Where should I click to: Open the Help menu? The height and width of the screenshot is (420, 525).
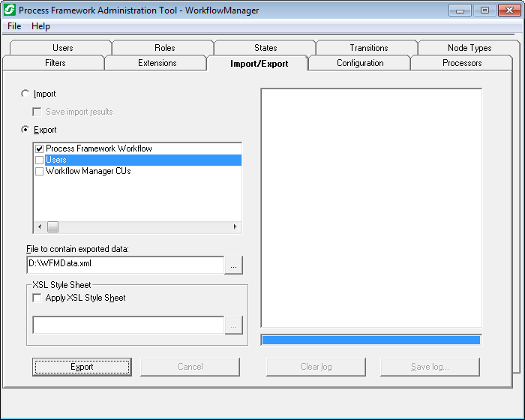(x=40, y=26)
